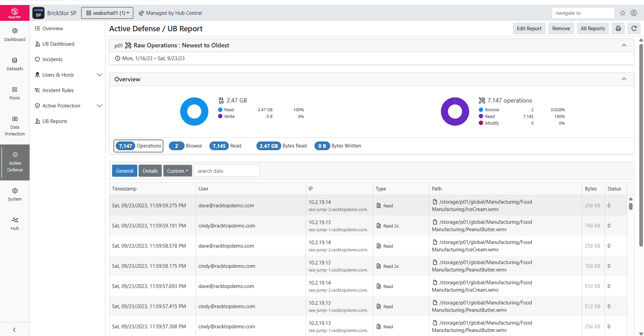
Task: Switch to Details view tab
Action: (x=150, y=171)
